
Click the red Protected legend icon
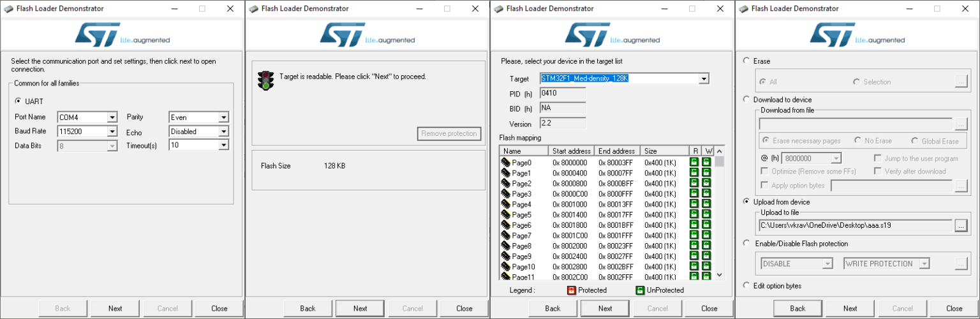571,290
